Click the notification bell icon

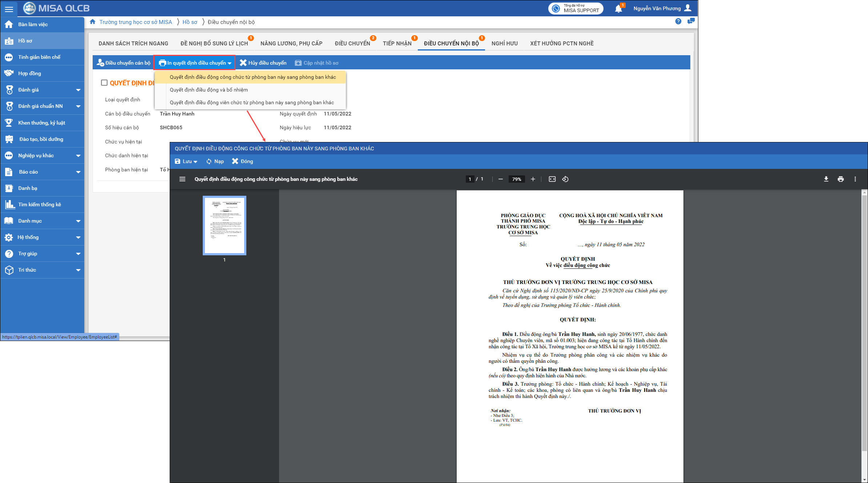618,9
